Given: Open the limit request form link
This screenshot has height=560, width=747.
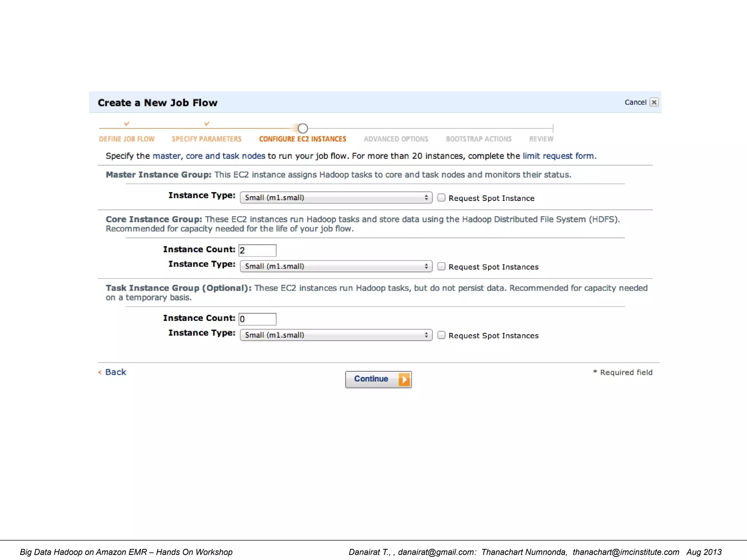Looking at the screenshot, I should (x=558, y=156).
